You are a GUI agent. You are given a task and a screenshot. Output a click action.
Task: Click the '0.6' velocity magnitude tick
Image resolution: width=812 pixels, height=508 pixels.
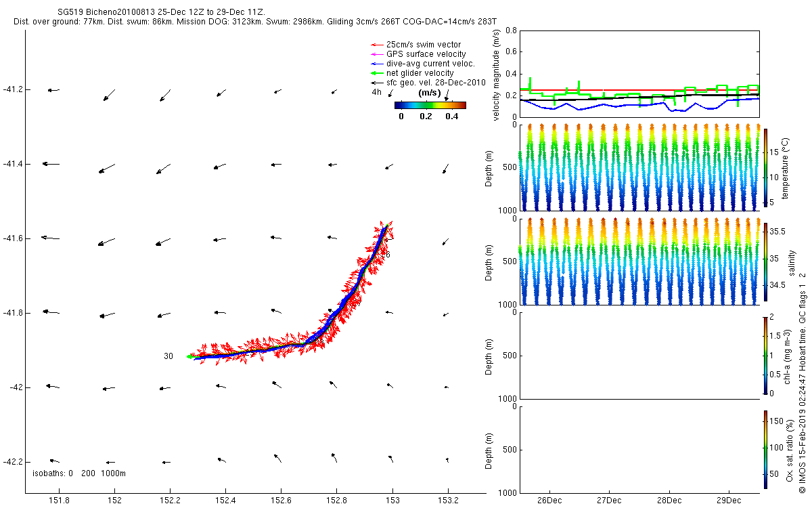pyautogui.click(x=511, y=52)
